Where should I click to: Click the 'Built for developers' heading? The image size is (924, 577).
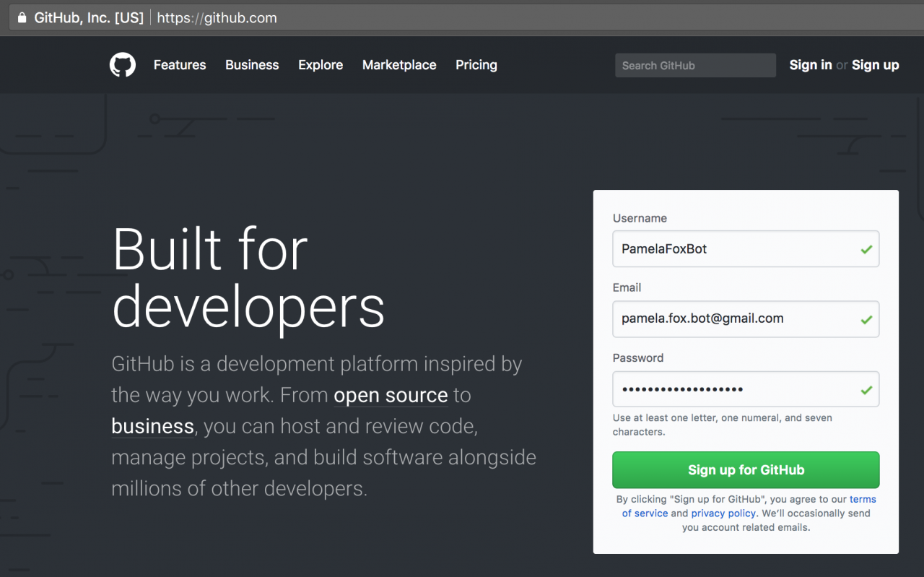point(248,279)
